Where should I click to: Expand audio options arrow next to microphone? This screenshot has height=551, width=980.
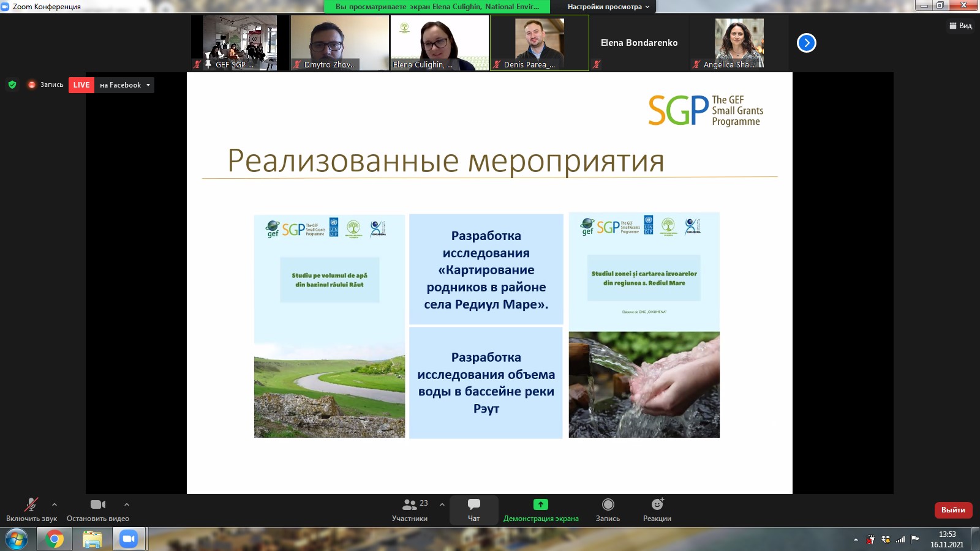(55, 504)
